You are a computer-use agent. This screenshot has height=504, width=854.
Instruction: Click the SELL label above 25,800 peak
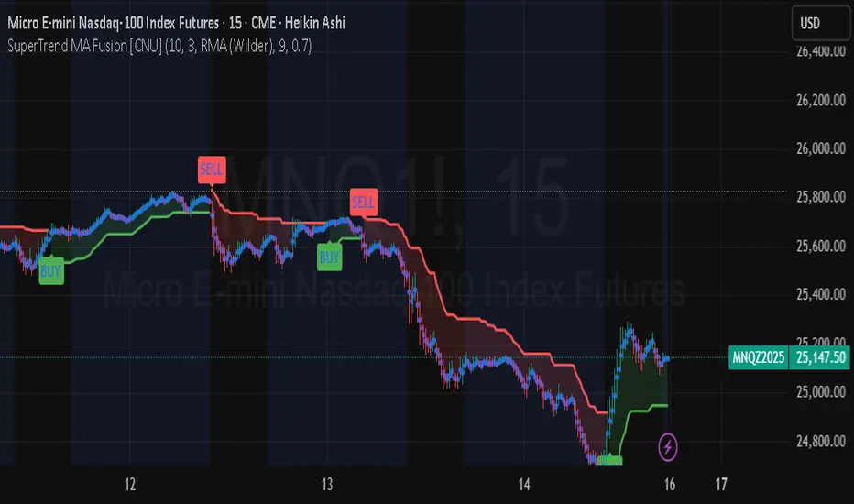[x=212, y=170]
